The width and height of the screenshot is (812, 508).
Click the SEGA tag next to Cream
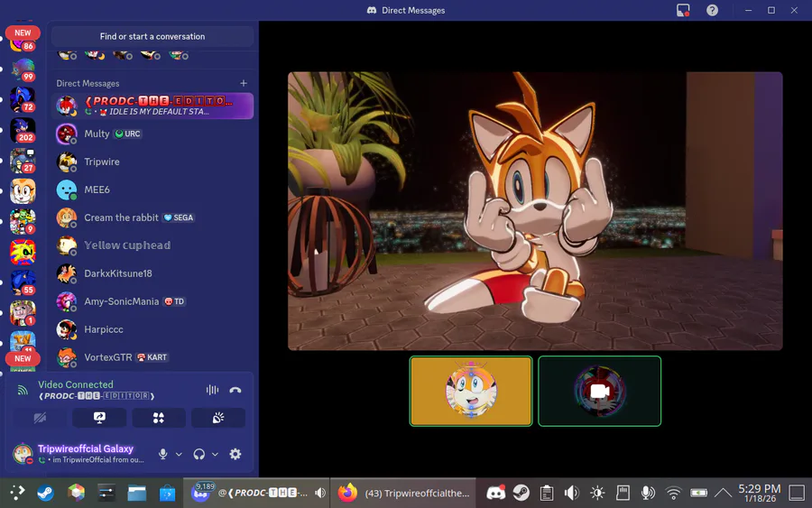(179, 217)
